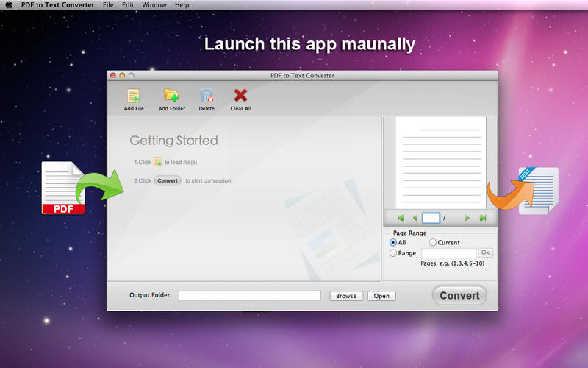Click the Delete trash icon
The height and width of the screenshot is (368, 588).
coord(207,96)
